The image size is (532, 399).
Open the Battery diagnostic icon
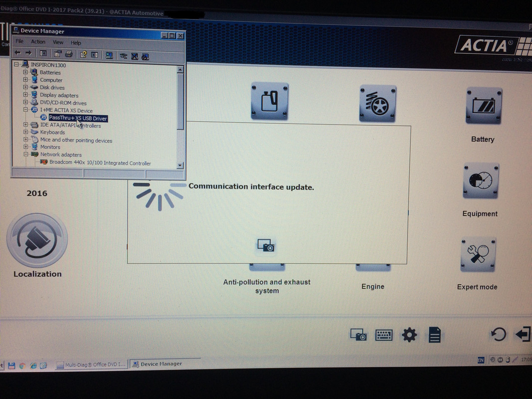tap(484, 106)
